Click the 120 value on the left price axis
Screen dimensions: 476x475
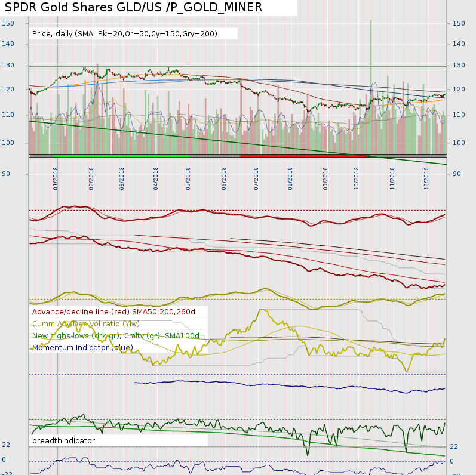click(8, 89)
